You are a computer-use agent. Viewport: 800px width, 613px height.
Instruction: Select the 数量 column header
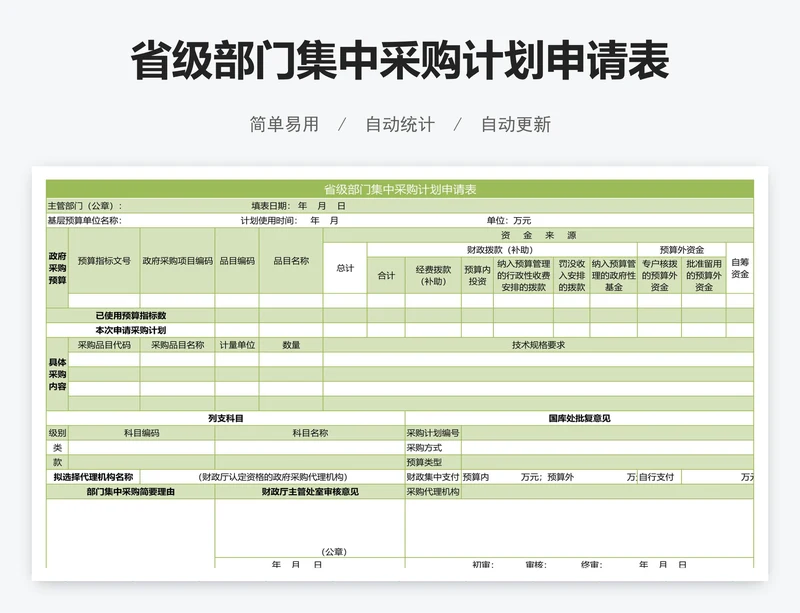pyautogui.click(x=291, y=345)
